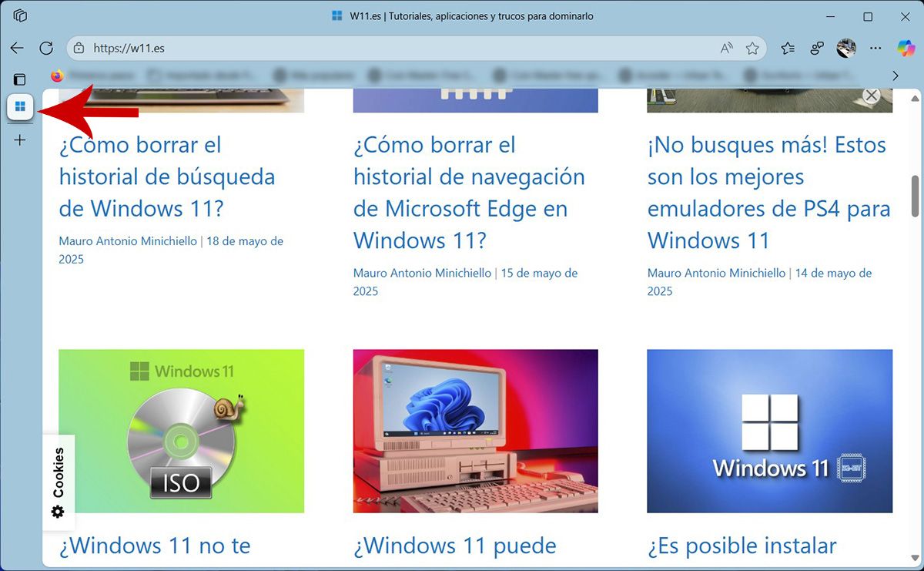Open a new tab with the plus button
This screenshot has width=924, height=571.
(x=20, y=139)
